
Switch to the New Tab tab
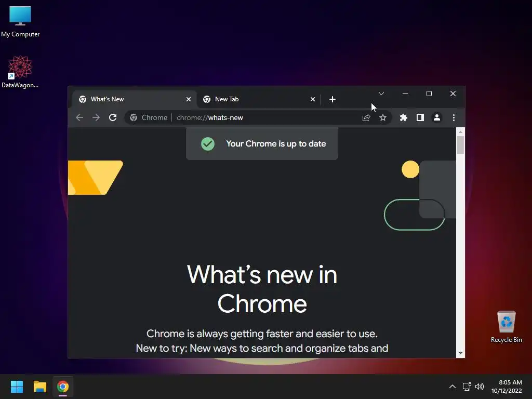pos(259,99)
